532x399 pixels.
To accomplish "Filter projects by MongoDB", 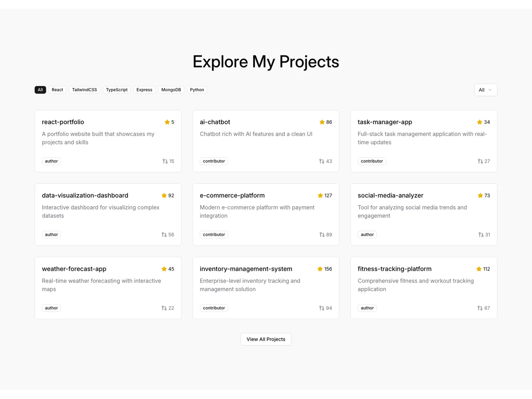I will coord(171,90).
